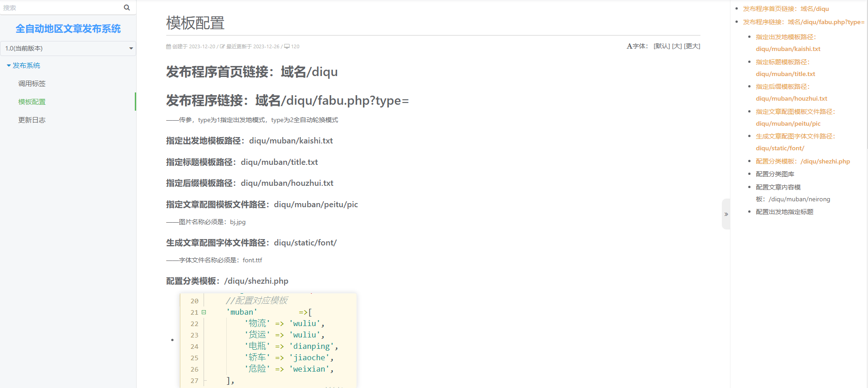Click the fold marker at code line 21
The width and height of the screenshot is (868, 388).
coord(204,312)
